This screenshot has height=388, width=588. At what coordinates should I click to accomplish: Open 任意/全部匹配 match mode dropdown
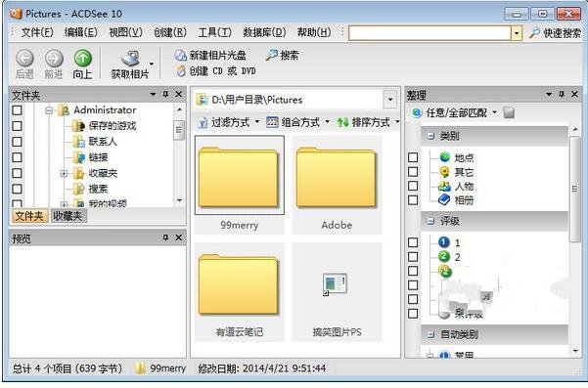(x=495, y=112)
